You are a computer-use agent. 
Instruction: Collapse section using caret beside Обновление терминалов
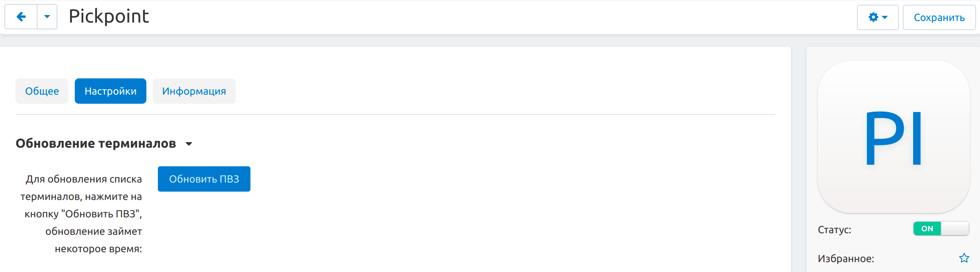click(189, 144)
